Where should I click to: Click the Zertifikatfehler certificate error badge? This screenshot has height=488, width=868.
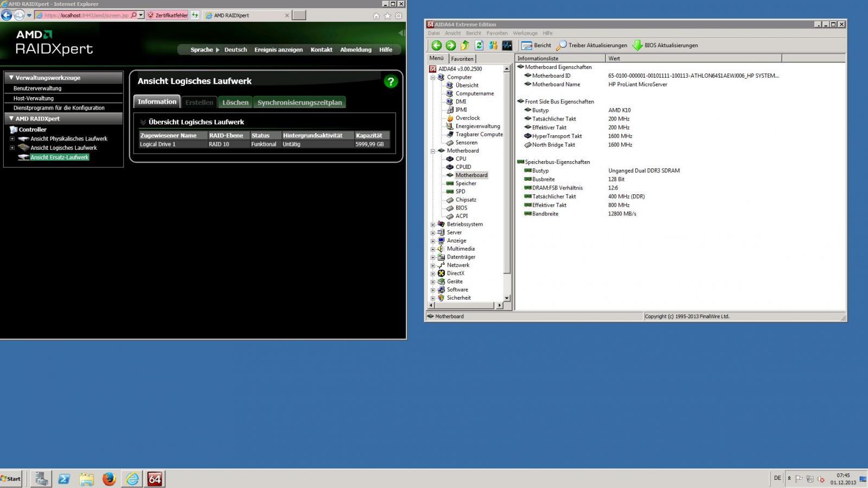pyautogui.click(x=168, y=15)
